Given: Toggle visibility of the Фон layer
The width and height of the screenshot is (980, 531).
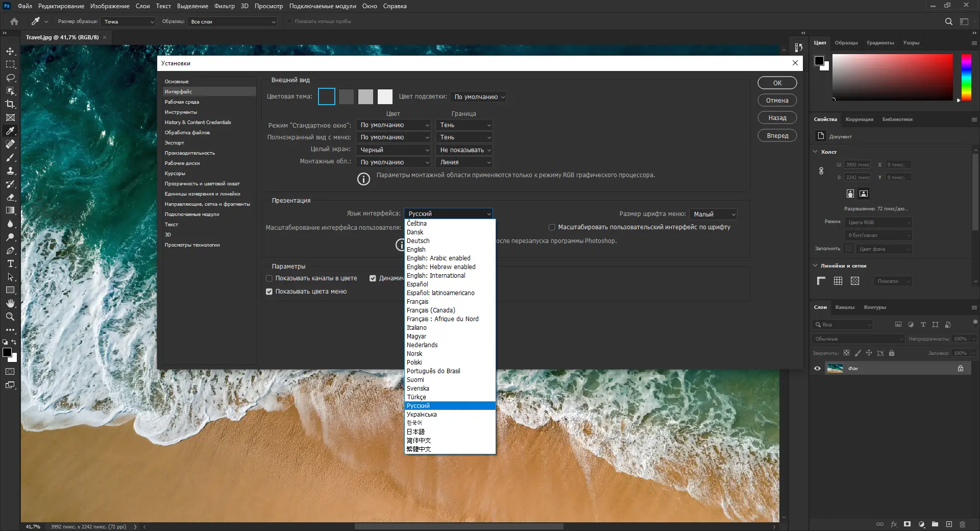Looking at the screenshot, I should point(817,368).
